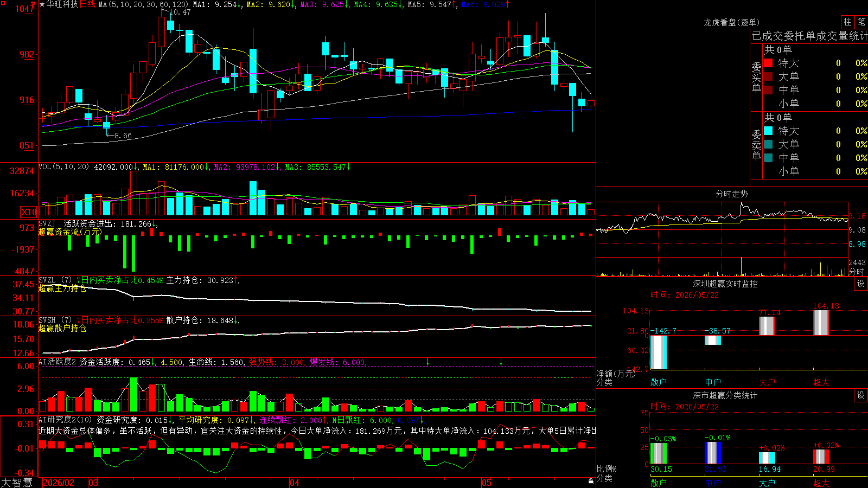
Task: Click the 16.94 大户 ratio bar
Action: point(767,458)
